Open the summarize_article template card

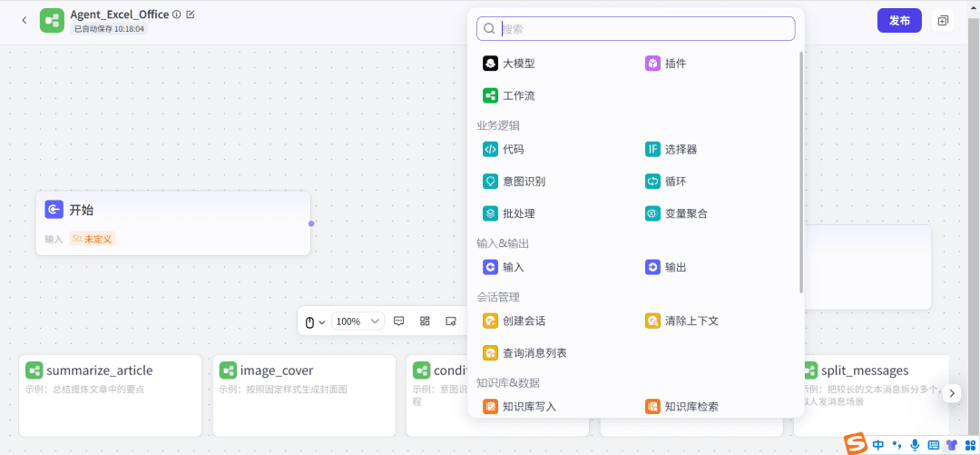[x=110, y=395]
